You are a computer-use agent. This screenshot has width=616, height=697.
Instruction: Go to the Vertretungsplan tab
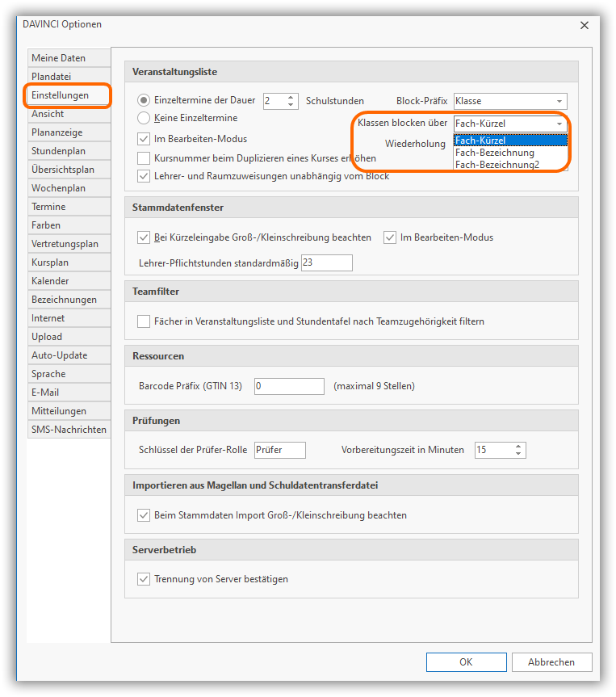click(x=65, y=244)
